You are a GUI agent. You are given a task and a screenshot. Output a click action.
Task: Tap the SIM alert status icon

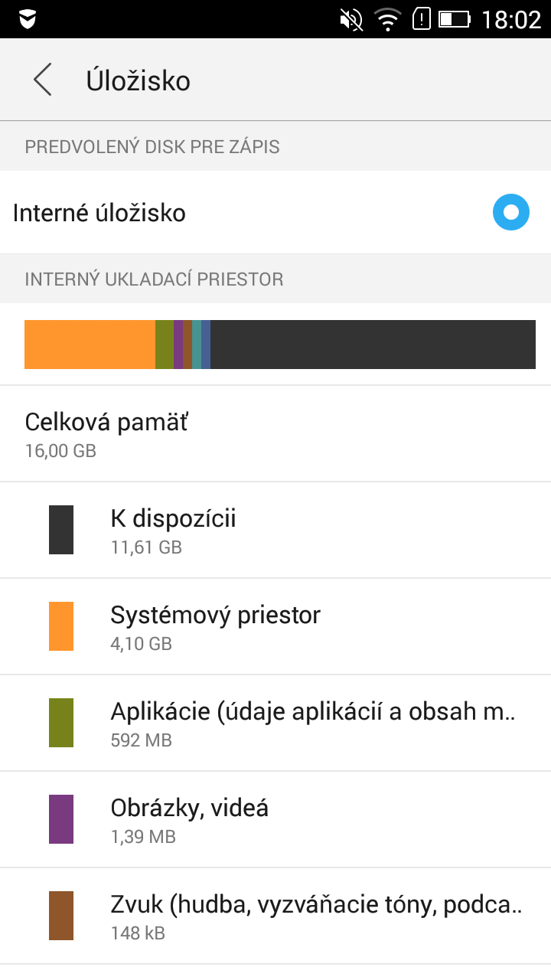422,19
